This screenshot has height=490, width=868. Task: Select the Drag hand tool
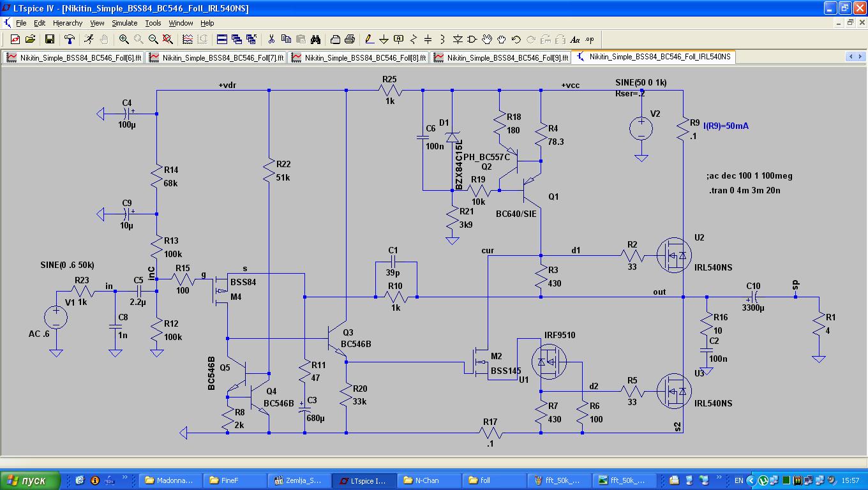click(x=502, y=40)
